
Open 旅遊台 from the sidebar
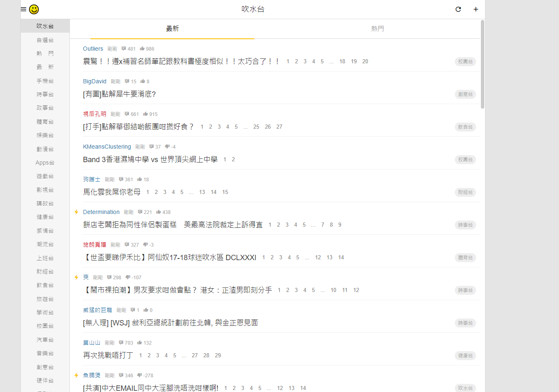tap(45, 299)
